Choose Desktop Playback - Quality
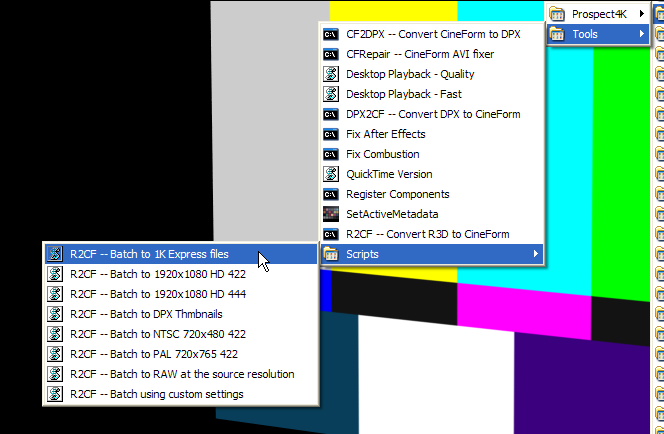Screen dimensions: 664x434 click(432, 74)
